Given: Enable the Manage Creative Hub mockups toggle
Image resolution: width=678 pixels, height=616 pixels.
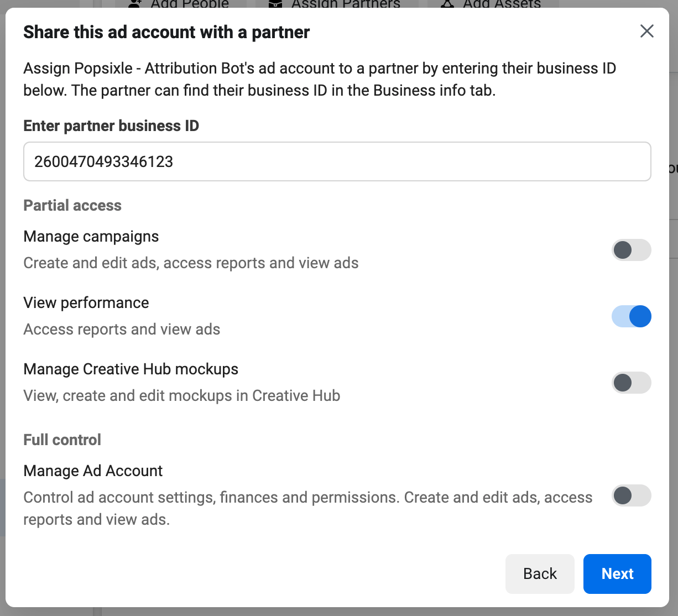Looking at the screenshot, I should click(631, 383).
